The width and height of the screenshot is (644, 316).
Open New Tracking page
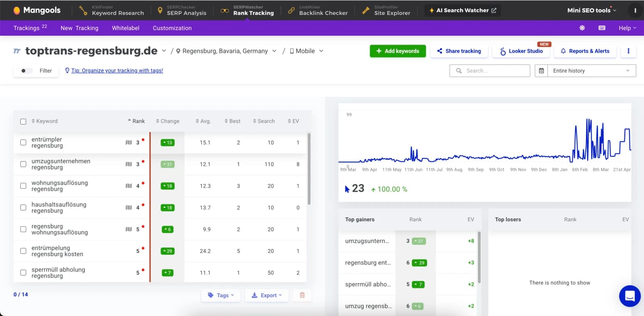click(x=79, y=28)
